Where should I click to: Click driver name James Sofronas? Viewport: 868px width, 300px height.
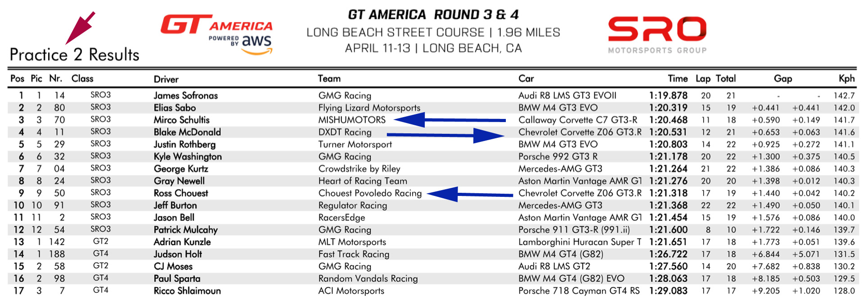(186, 95)
